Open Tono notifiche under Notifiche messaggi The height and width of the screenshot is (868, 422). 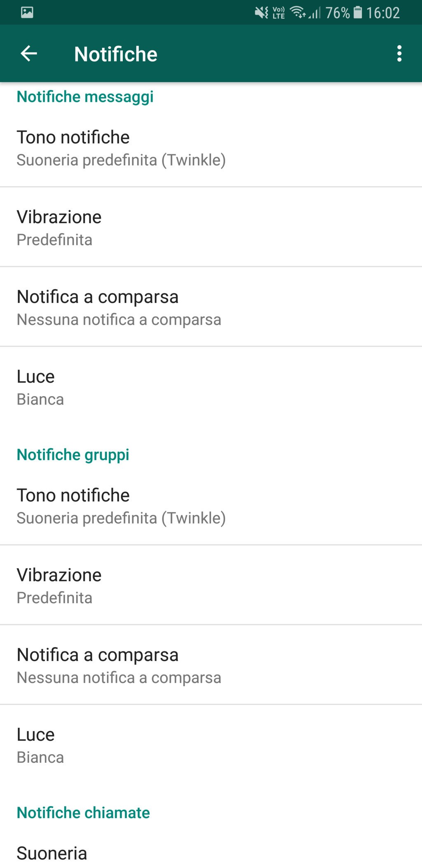pyautogui.click(x=121, y=148)
